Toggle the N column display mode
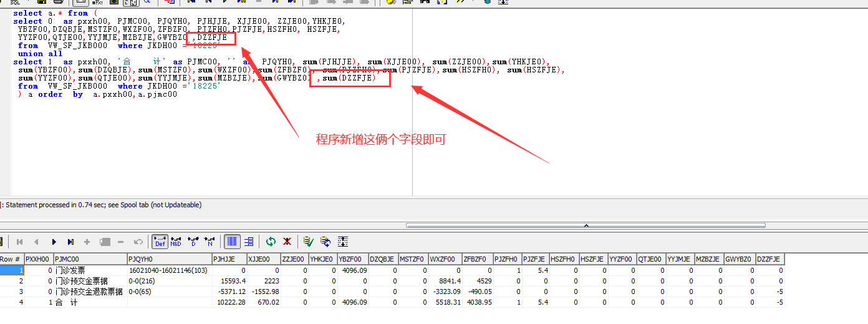The width and height of the screenshot is (868, 324). tap(210, 242)
